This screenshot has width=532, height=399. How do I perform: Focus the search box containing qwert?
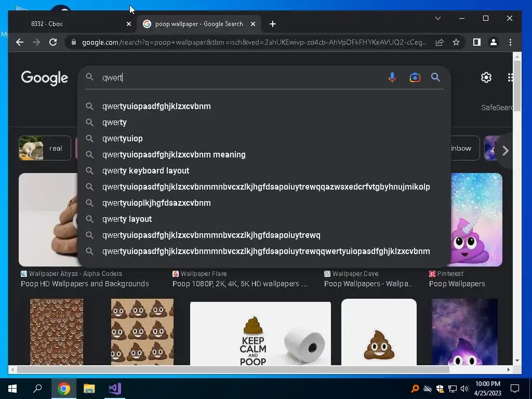237,78
